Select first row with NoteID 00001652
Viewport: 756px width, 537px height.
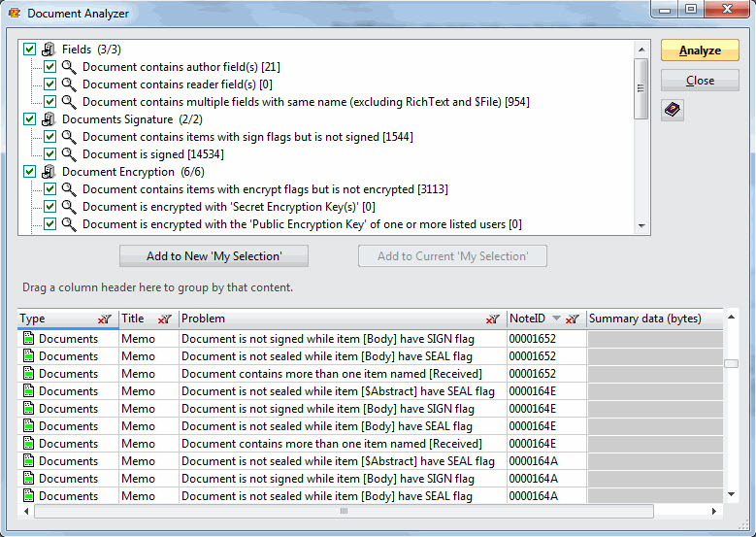[291, 339]
